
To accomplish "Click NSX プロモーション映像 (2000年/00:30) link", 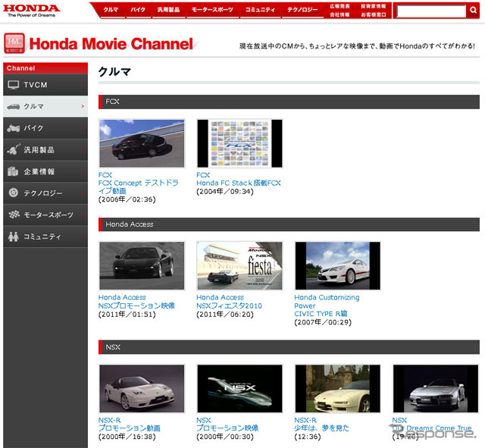I will pyautogui.click(x=227, y=428).
